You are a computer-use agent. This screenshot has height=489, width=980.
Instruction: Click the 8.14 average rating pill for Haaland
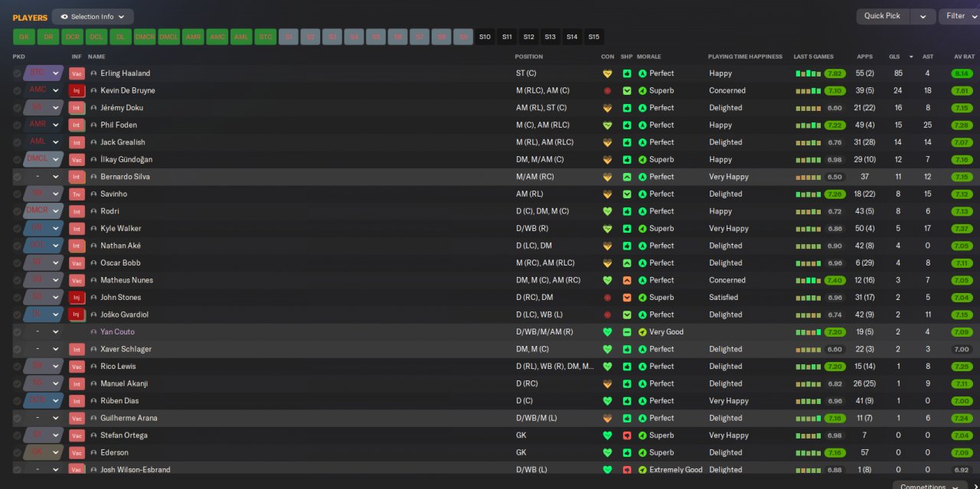pyautogui.click(x=962, y=73)
